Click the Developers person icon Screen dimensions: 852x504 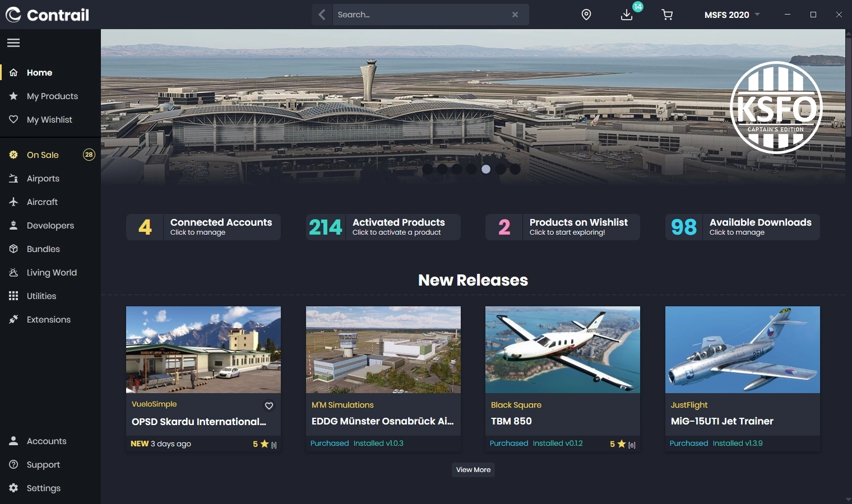(13, 226)
